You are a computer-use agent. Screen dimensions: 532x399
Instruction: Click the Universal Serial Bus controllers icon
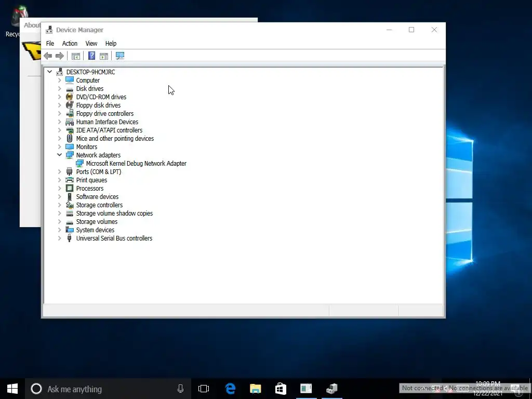(70, 238)
